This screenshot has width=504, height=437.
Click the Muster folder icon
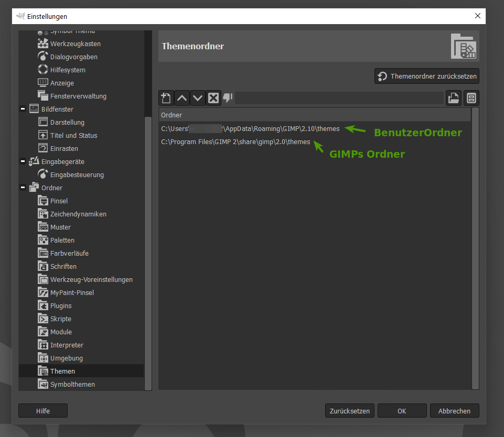coord(43,227)
